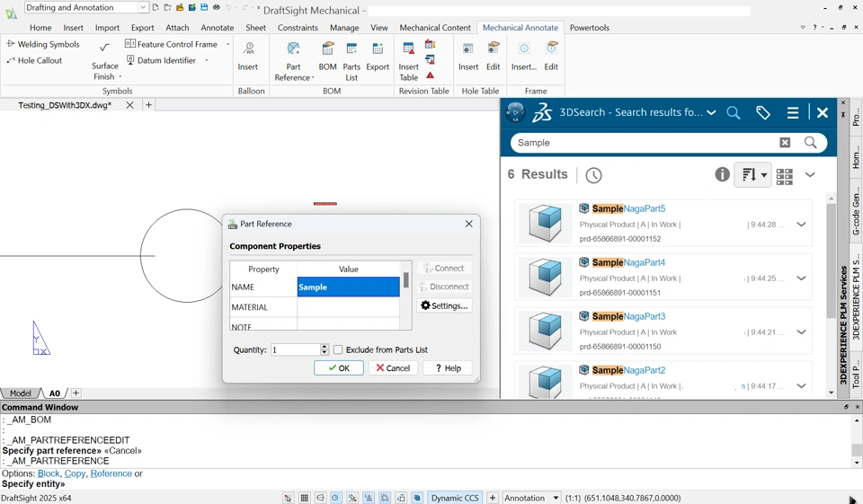Click Edit in the Frame group
The width and height of the screenshot is (863, 504).
(551, 57)
